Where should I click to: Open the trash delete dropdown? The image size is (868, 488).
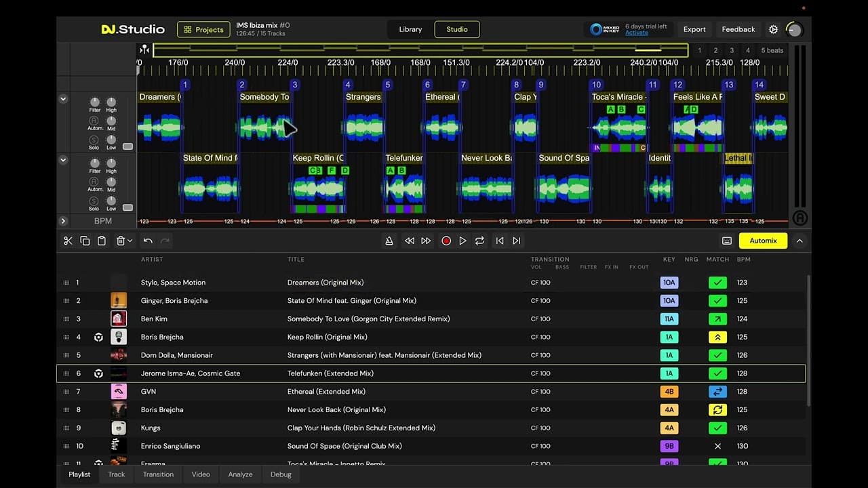123,241
